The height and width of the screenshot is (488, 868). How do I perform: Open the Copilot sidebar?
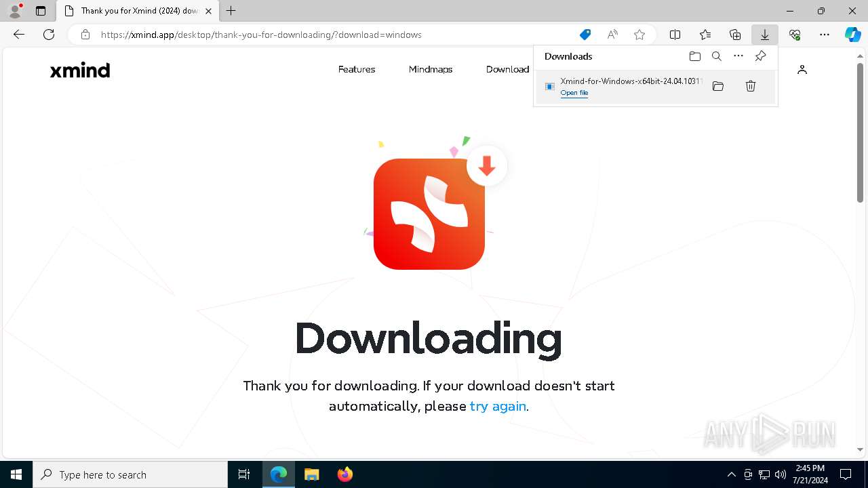852,35
